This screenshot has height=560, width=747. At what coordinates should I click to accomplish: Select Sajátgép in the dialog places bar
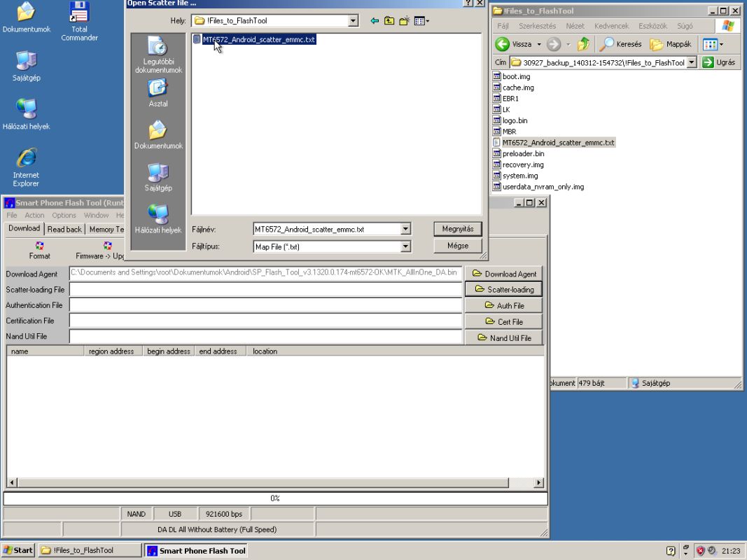pos(158,177)
